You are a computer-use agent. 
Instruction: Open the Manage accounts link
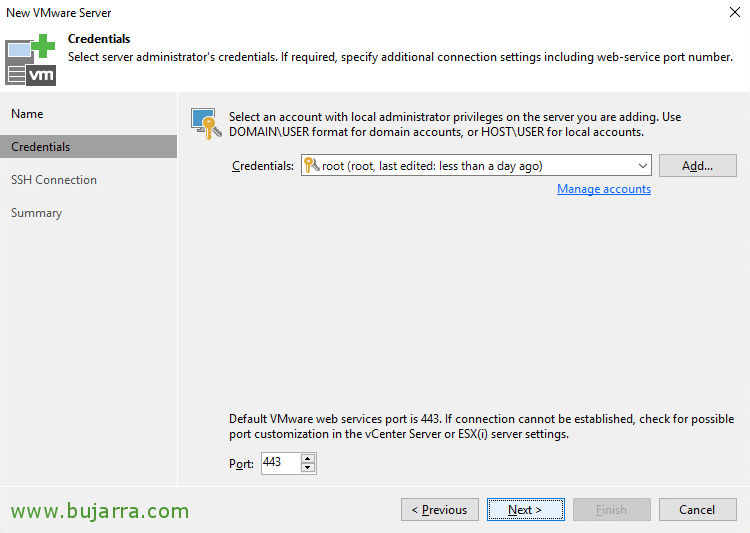pyautogui.click(x=604, y=189)
